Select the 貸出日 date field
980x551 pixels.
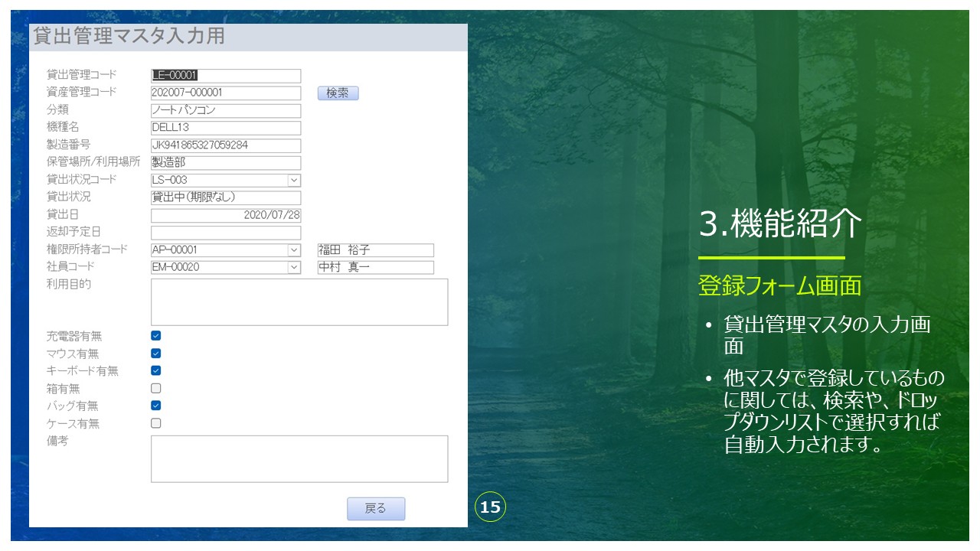click(x=226, y=216)
